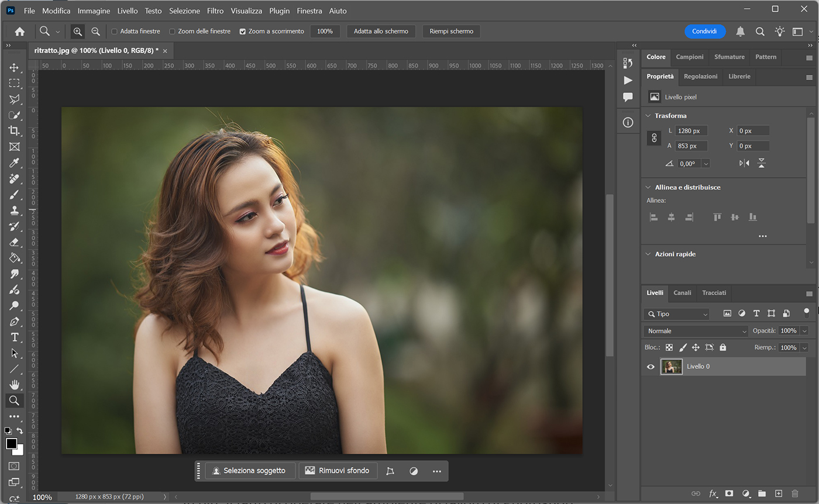Select the Pen tool
This screenshot has height=504, width=819.
(14, 322)
